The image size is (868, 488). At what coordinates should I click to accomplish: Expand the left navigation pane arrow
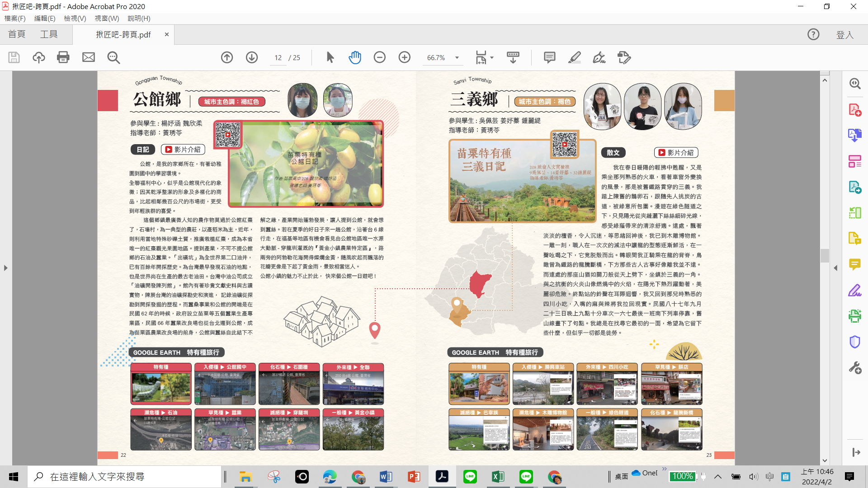(x=5, y=268)
